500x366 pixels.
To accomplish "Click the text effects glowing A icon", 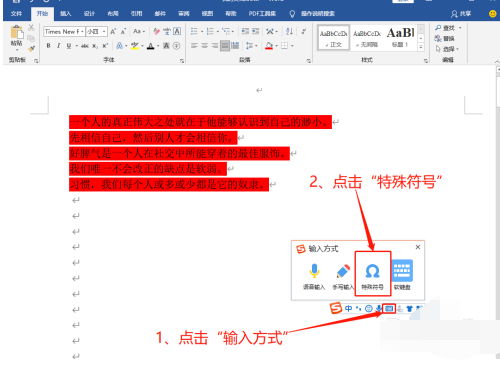I will (x=119, y=46).
